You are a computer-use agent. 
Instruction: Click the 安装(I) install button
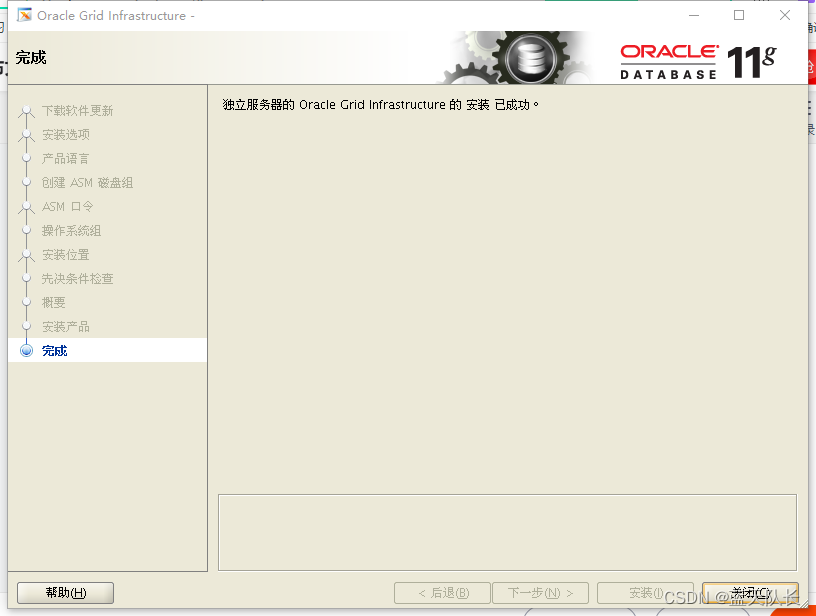645,593
